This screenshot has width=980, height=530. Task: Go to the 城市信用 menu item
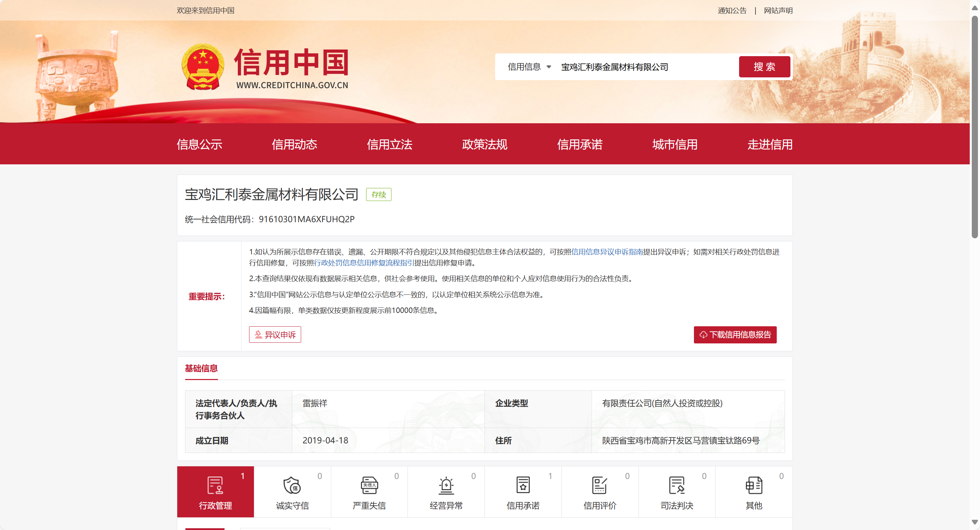coord(674,144)
